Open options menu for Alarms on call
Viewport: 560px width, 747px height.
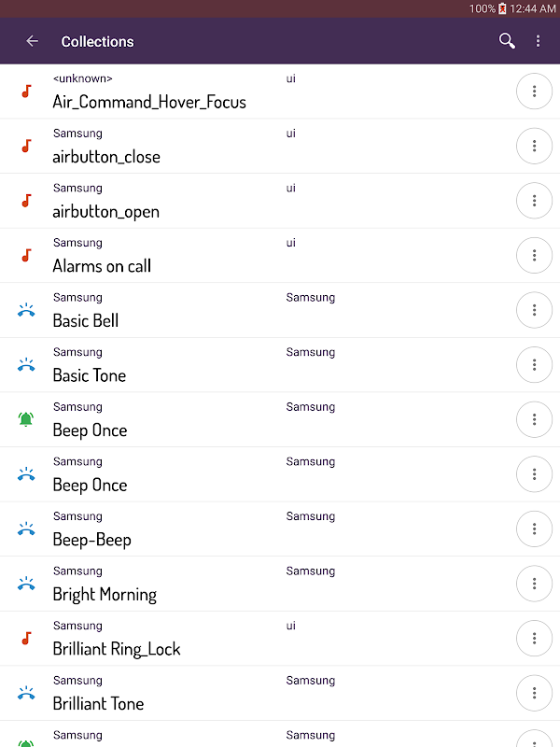[x=534, y=255]
